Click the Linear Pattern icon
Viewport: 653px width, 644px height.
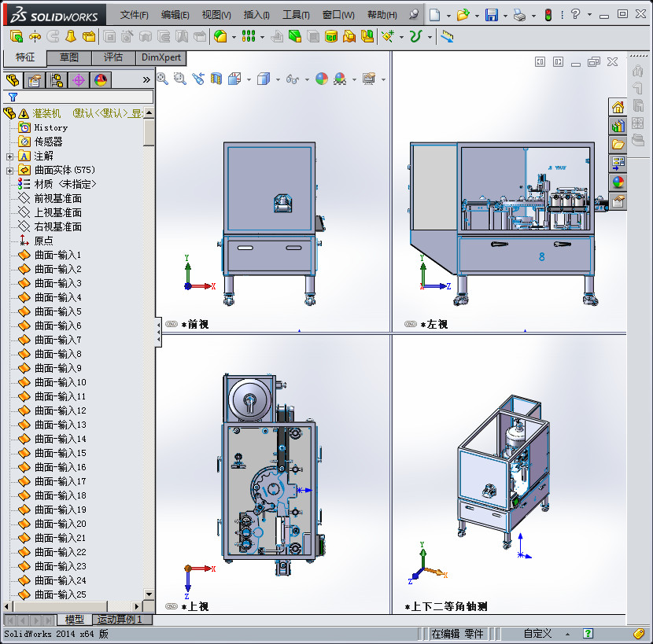[248, 37]
